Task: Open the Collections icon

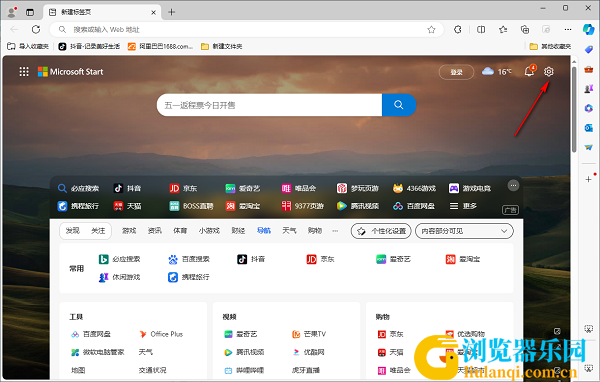Action: point(525,29)
